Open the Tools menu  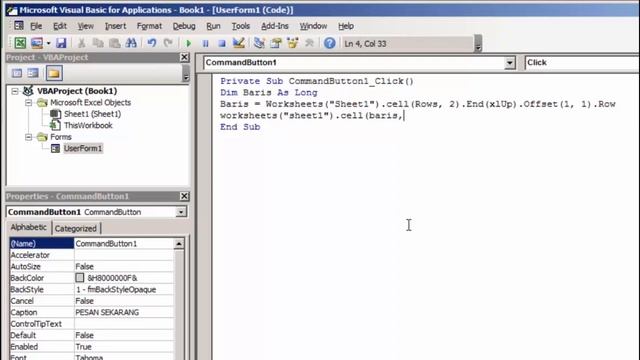tap(241, 26)
